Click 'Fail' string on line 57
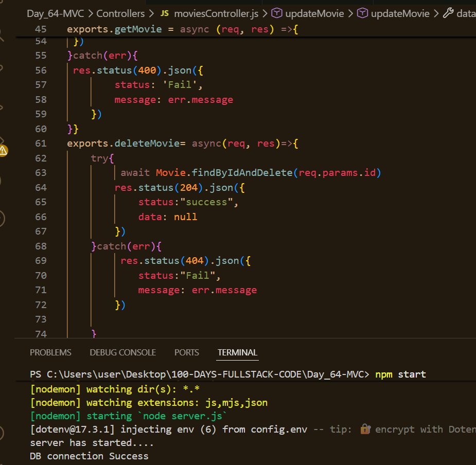The height and width of the screenshot is (465, 476). pos(180,85)
